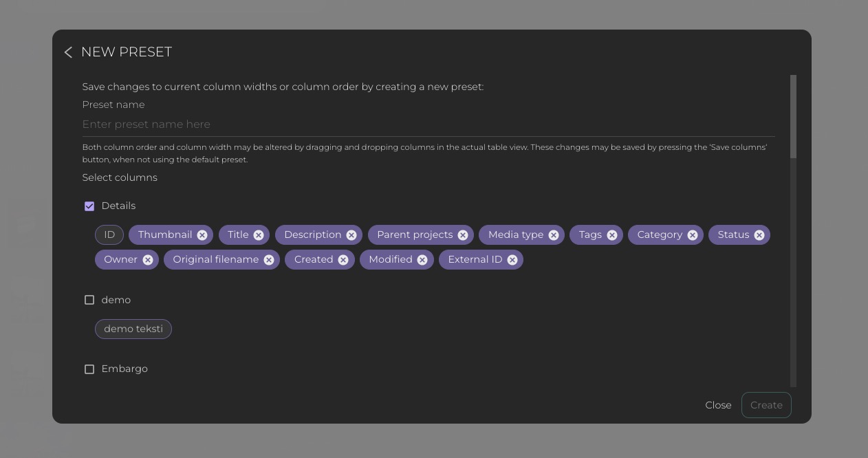Image resolution: width=868 pixels, height=458 pixels.
Task: Click the dialog's vertical scrollbar
Action: pos(793,117)
